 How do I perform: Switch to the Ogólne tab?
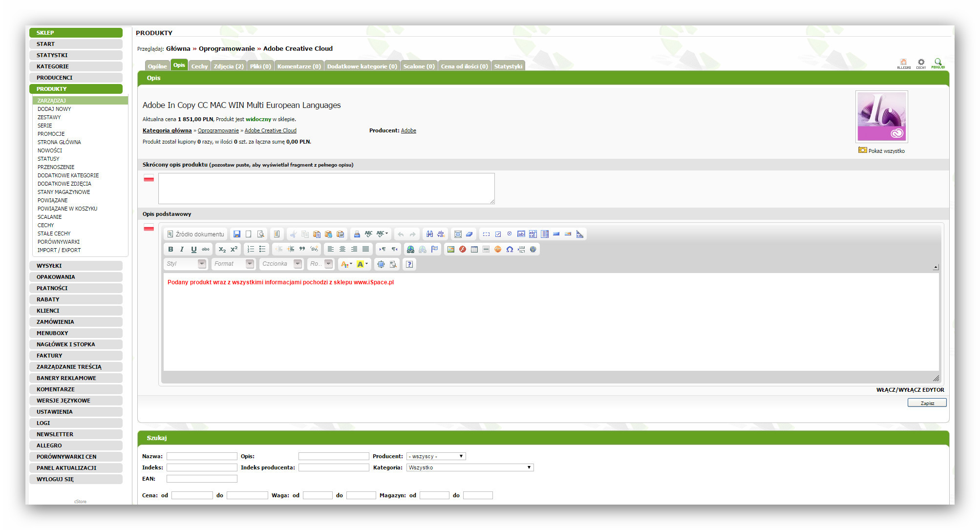(x=157, y=66)
